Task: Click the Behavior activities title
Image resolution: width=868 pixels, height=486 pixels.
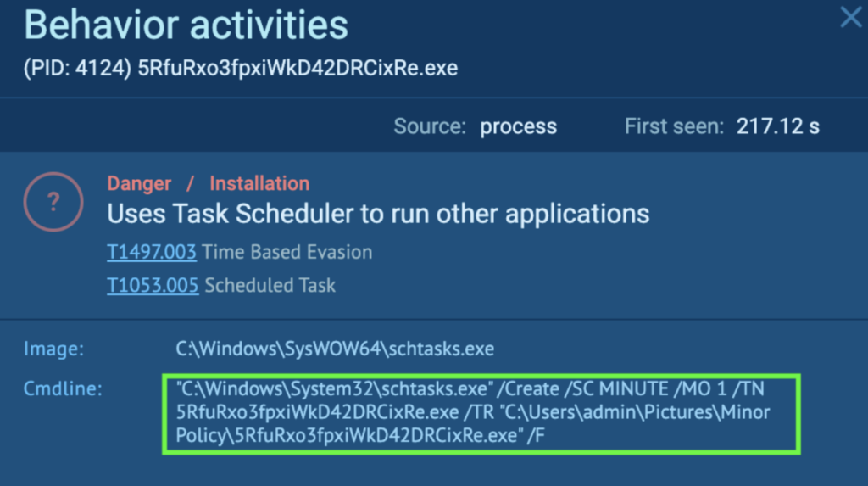Action: pyautogui.click(x=186, y=25)
